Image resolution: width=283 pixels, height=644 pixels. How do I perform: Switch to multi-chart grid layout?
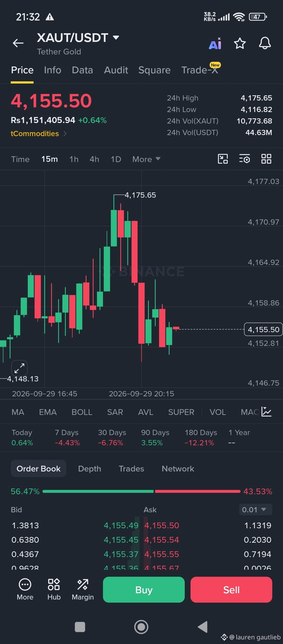click(x=266, y=159)
